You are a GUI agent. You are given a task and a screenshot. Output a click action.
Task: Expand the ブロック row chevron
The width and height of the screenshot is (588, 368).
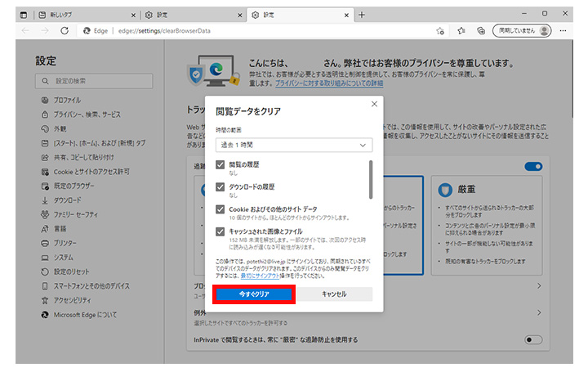539,286
